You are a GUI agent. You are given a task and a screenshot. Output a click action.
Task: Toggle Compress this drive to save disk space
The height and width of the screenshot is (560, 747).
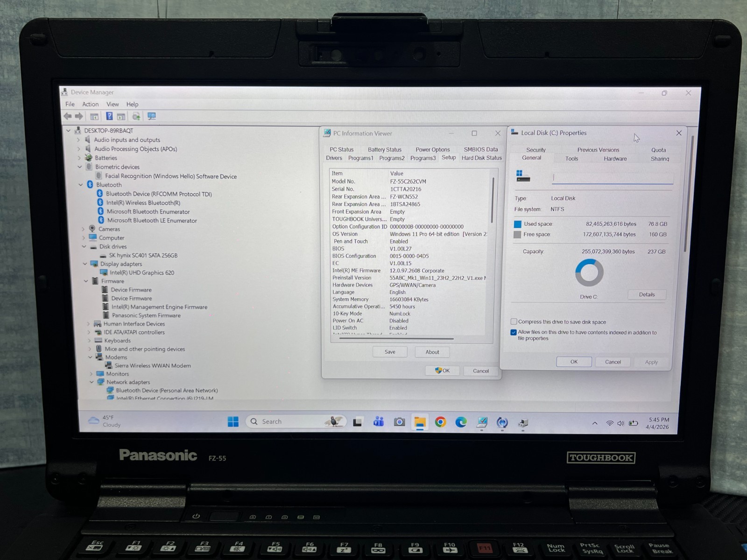tap(514, 322)
